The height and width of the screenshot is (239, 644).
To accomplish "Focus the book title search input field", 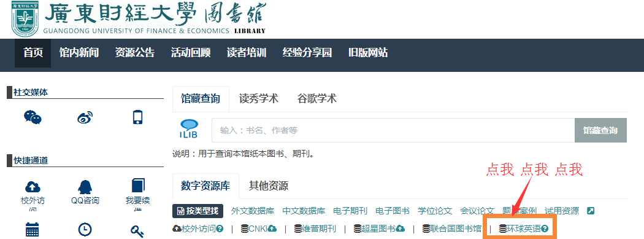I will [393, 130].
